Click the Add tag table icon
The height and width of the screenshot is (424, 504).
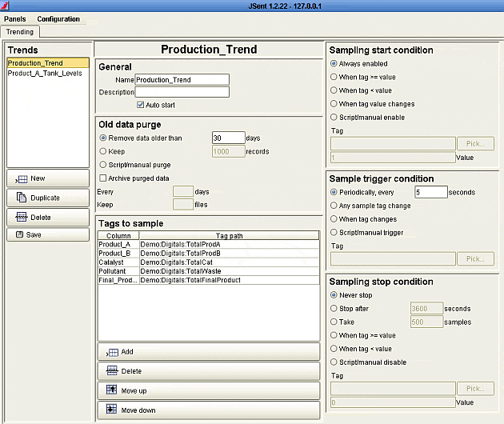[112, 352]
